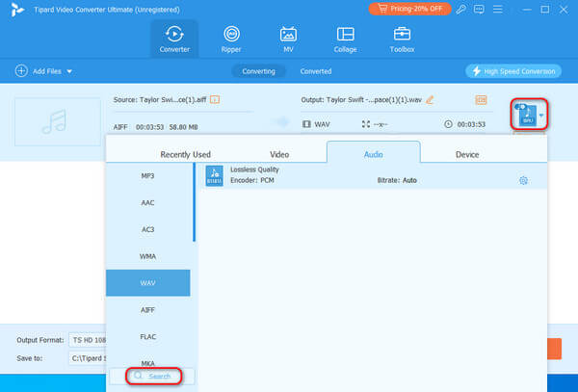
Task: Select the Lossless Quality preset row
Action: [x=373, y=175]
